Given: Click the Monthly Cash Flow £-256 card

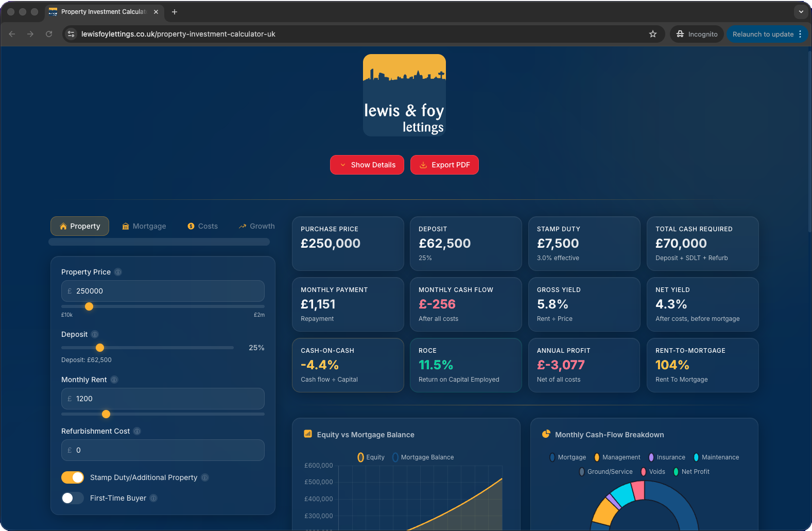Looking at the screenshot, I should click(466, 304).
